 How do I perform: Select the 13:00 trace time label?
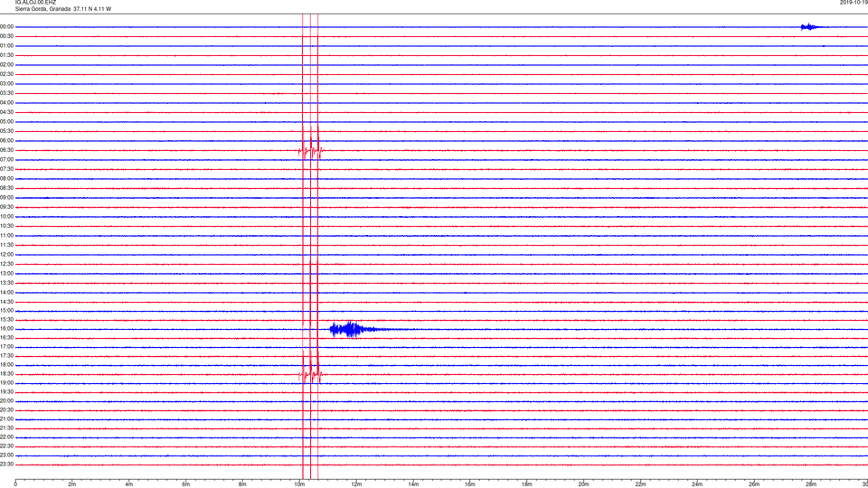point(7,273)
